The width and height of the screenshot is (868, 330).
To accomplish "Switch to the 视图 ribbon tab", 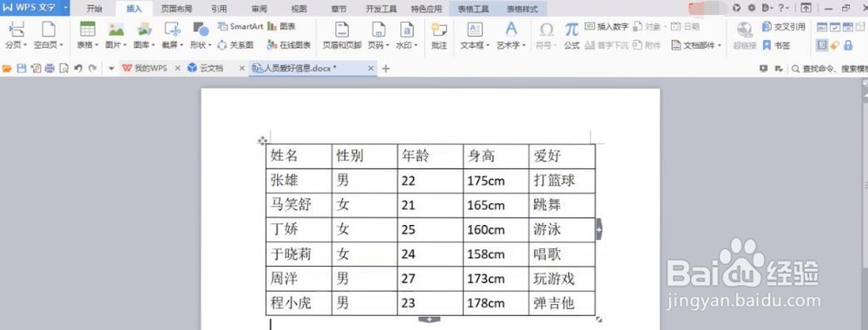I will tap(299, 9).
